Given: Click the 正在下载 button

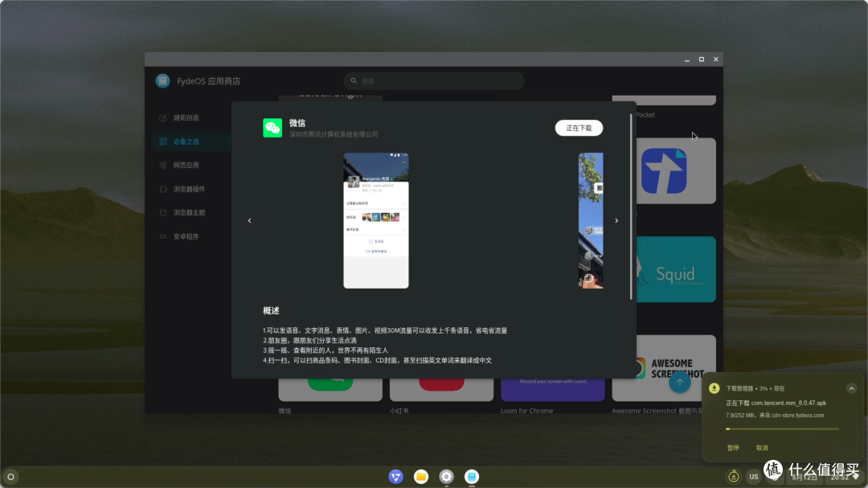Looking at the screenshot, I should point(579,128).
